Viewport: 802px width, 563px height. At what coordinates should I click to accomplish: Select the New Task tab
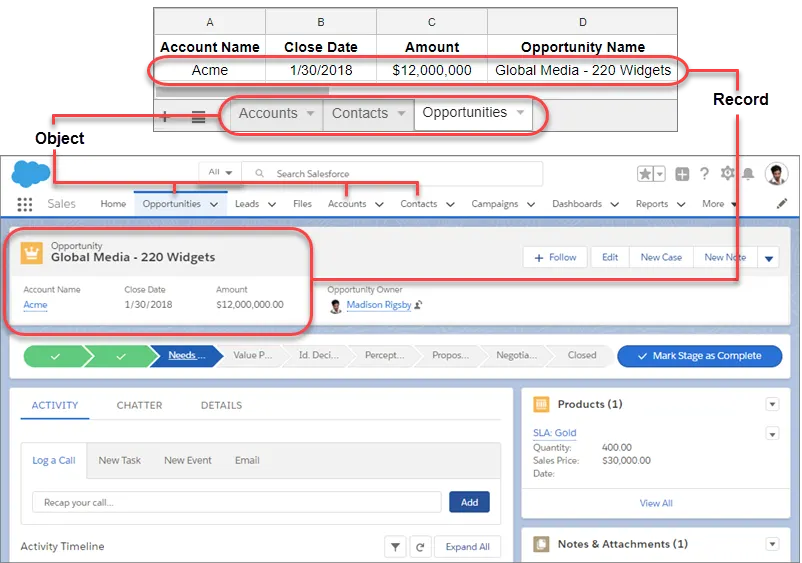pyautogui.click(x=120, y=460)
